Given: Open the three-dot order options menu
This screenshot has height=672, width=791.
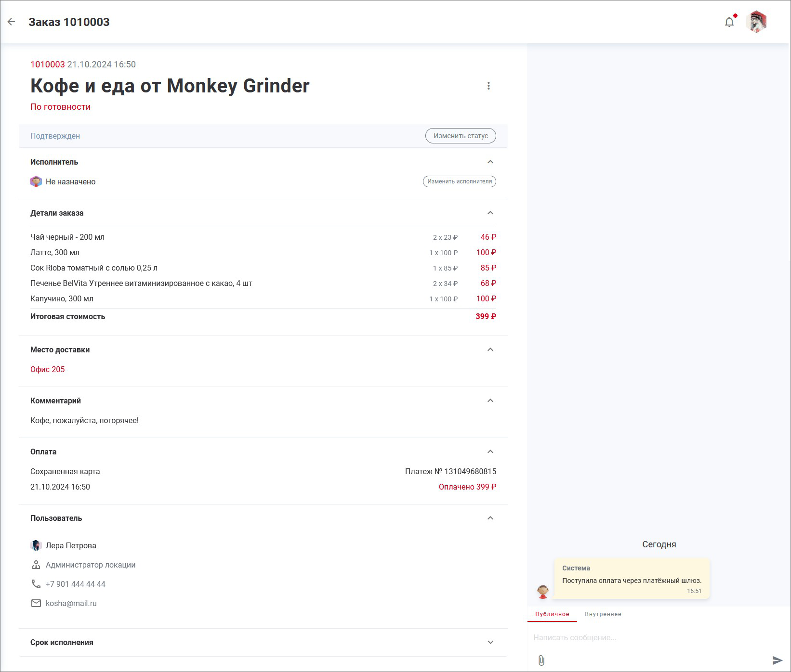Looking at the screenshot, I should pyautogui.click(x=488, y=86).
